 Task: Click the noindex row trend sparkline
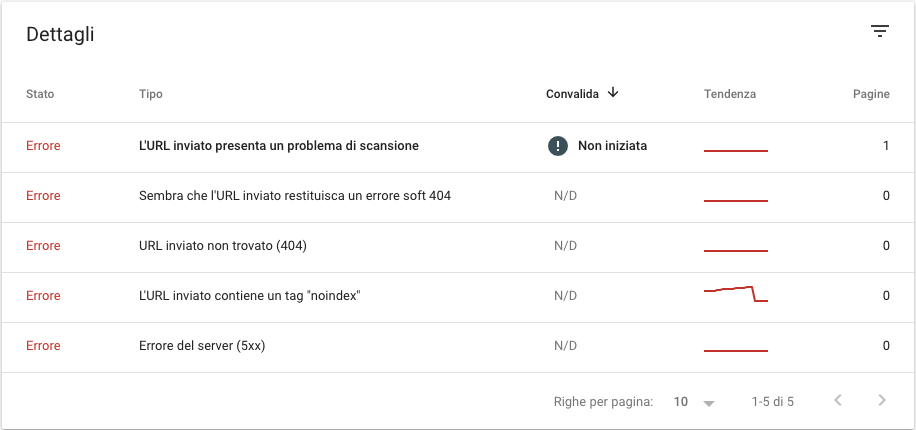click(735, 293)
